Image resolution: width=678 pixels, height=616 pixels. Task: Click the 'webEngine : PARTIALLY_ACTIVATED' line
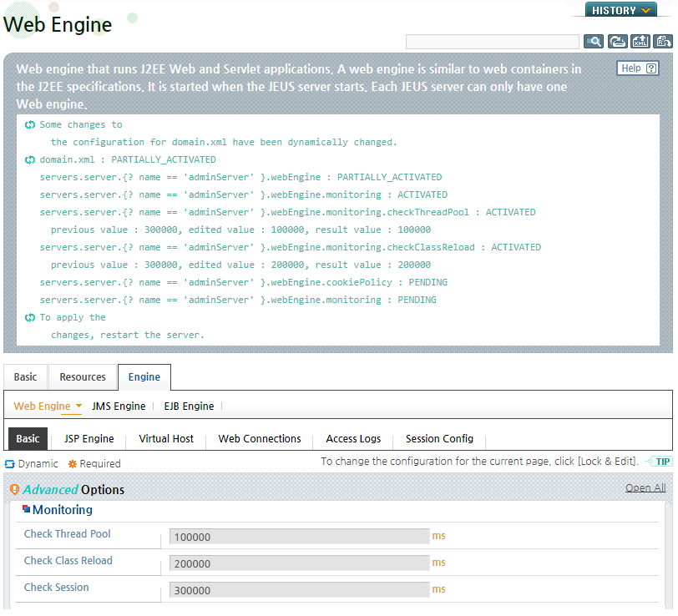pos(240,178)
